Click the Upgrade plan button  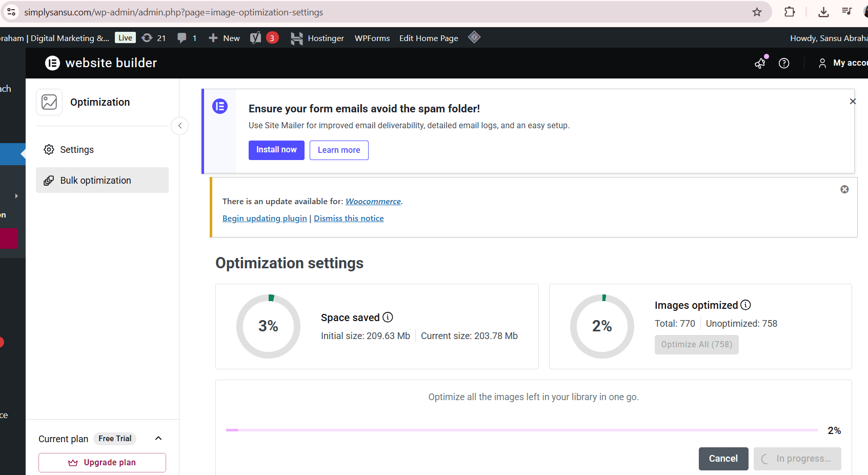click(x=102, y=463)
